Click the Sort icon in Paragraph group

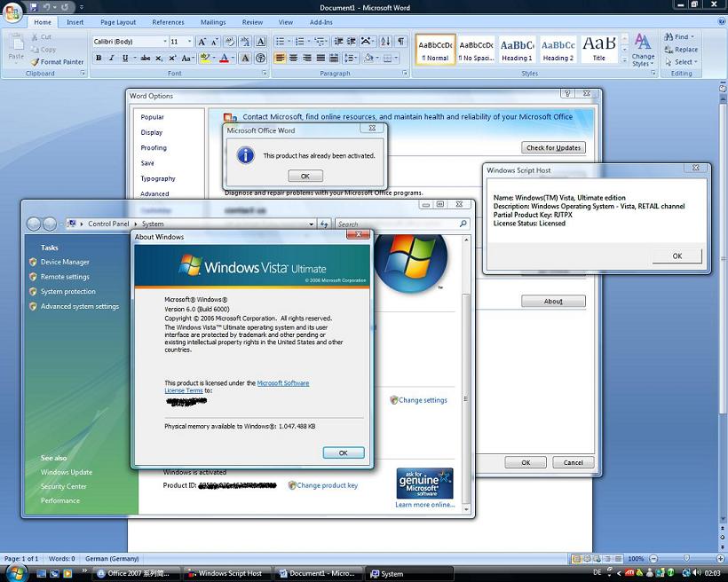pyautogui.click(x=385, y=42)
